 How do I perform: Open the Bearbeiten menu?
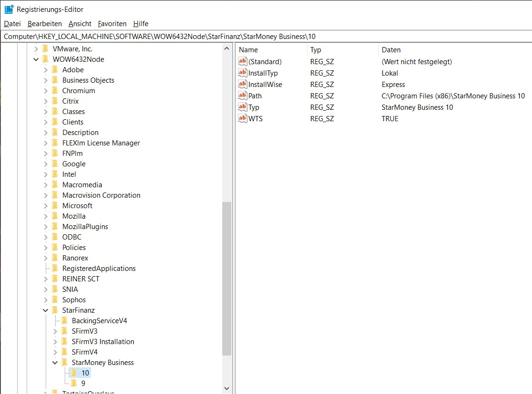click(45, 24)
